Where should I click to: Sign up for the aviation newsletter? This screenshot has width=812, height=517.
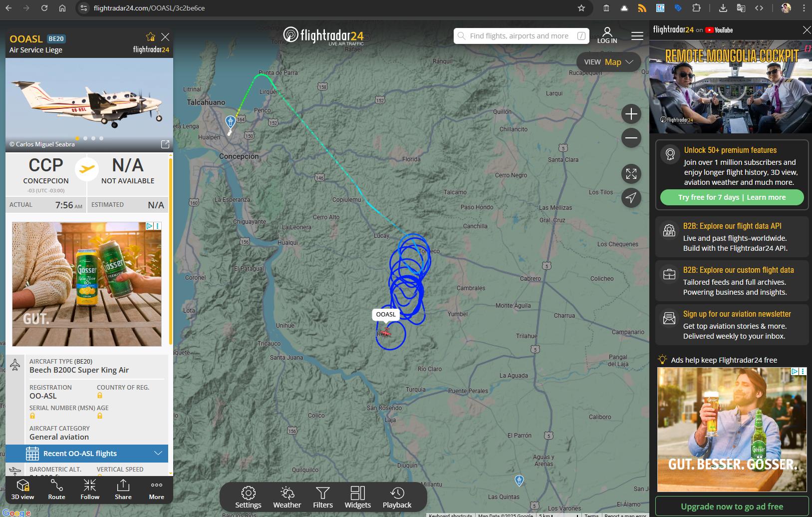732,325
